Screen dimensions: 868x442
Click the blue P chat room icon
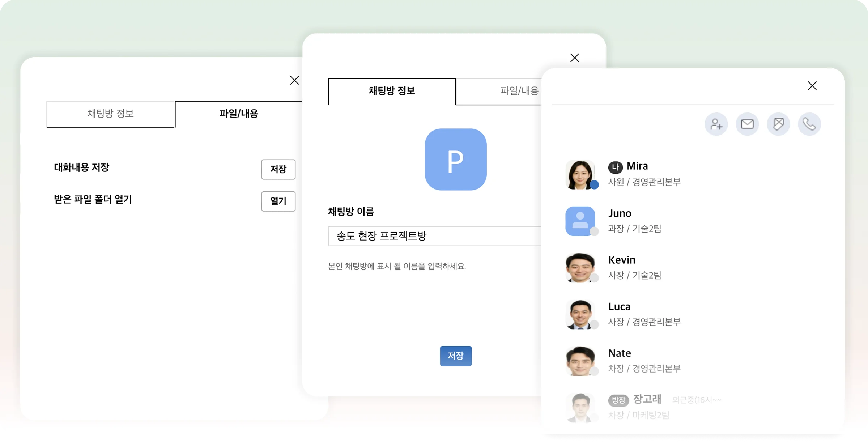[x=456, y=160]
